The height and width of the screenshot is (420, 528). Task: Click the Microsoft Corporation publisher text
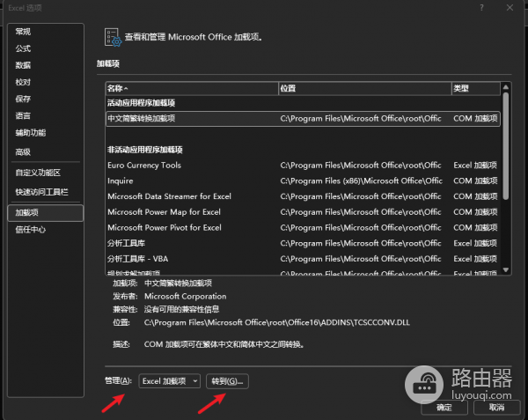tap(185, 297)
